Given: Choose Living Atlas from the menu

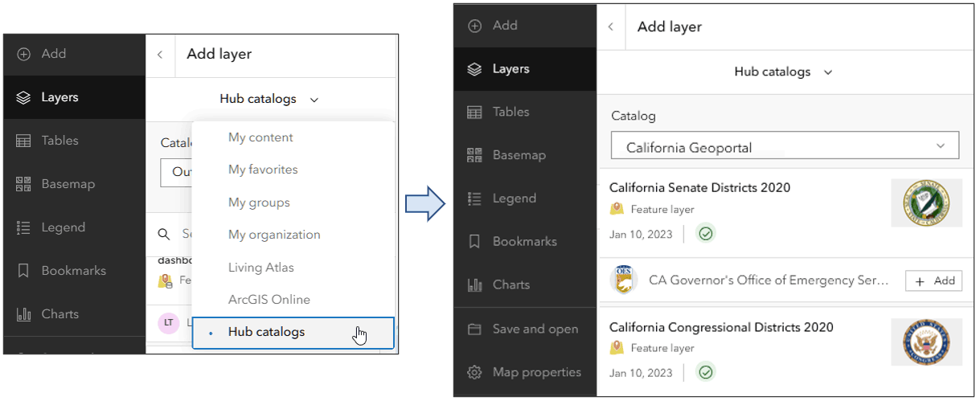Looking at the screenshot, I should (261, 268).
